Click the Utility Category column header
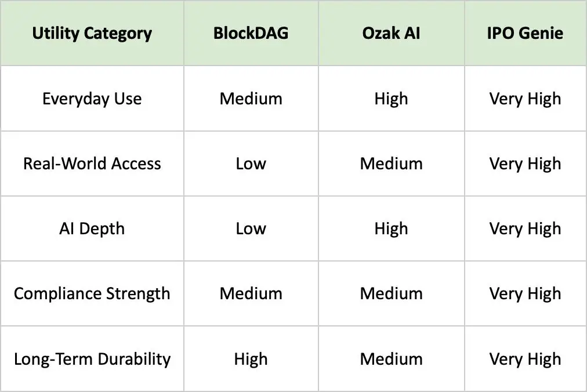 pyautogui.click(x=92, y=33)
